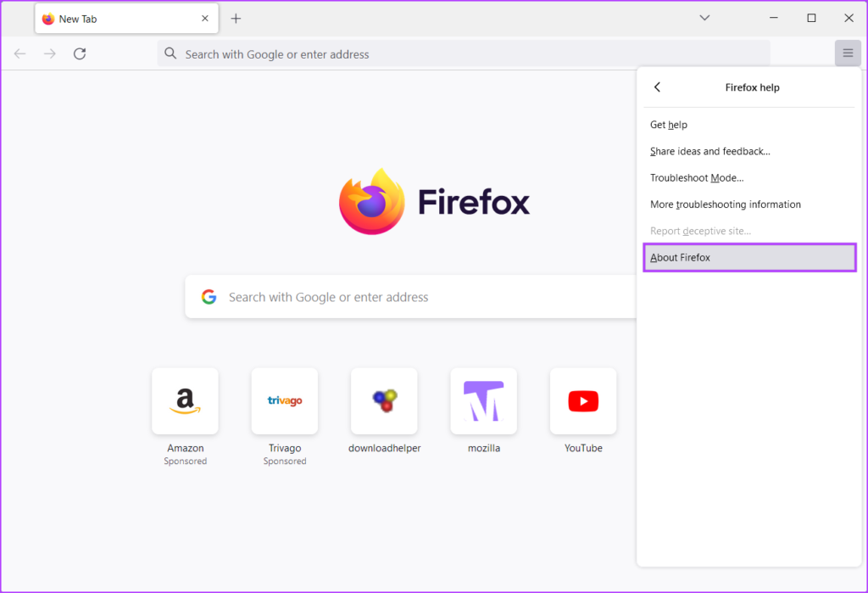Click the back navigation arrow

pos(19,53)
